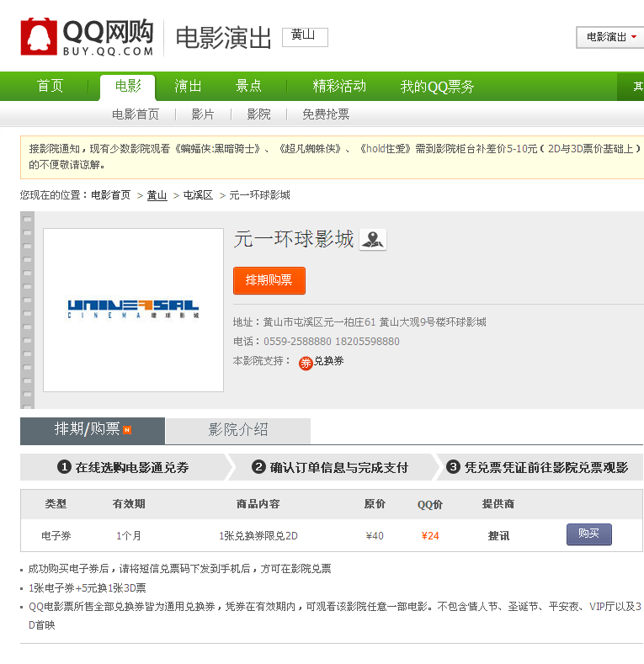Click the 商品内容 column header

(x=258, y=504)
